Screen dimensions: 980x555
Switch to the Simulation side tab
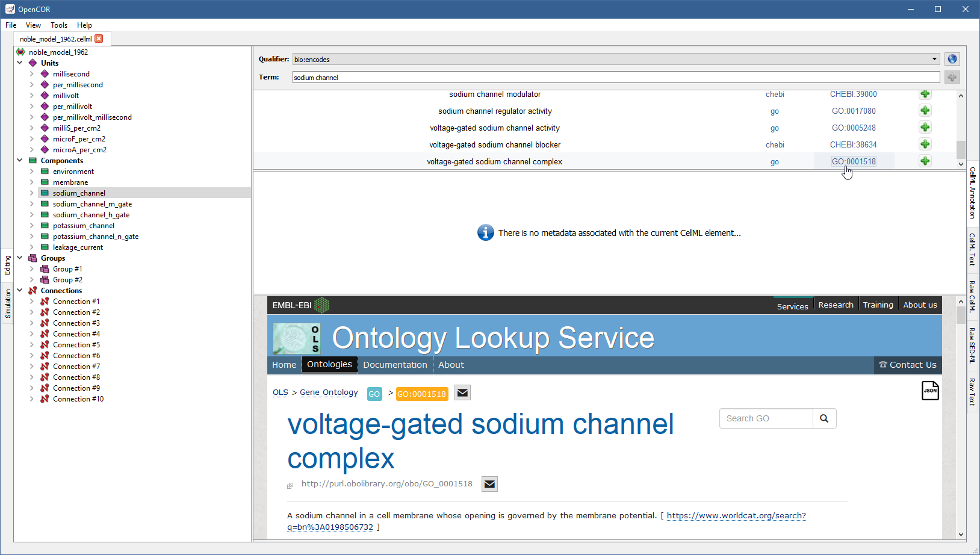point(8,304)
